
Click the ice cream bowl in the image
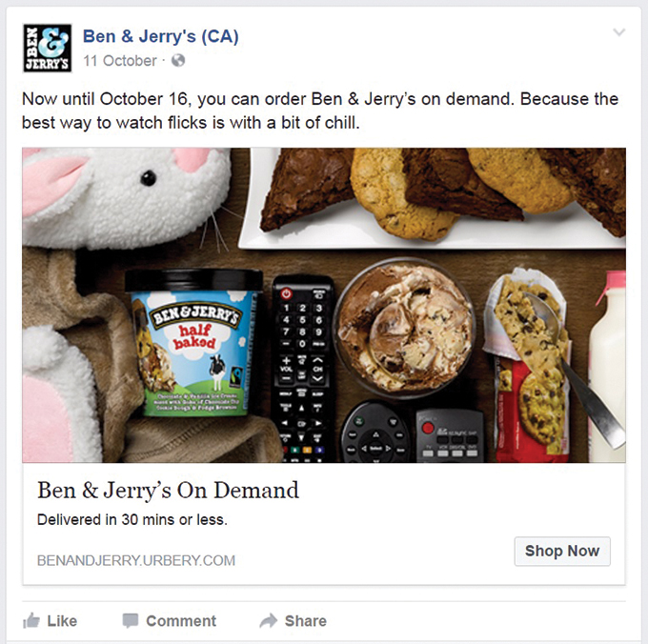coord(404,329)
